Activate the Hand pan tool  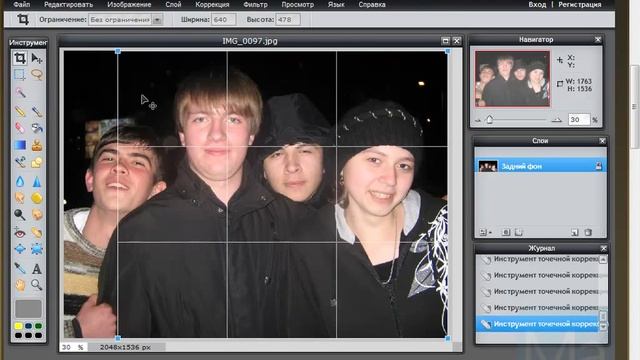click(20, 284)
